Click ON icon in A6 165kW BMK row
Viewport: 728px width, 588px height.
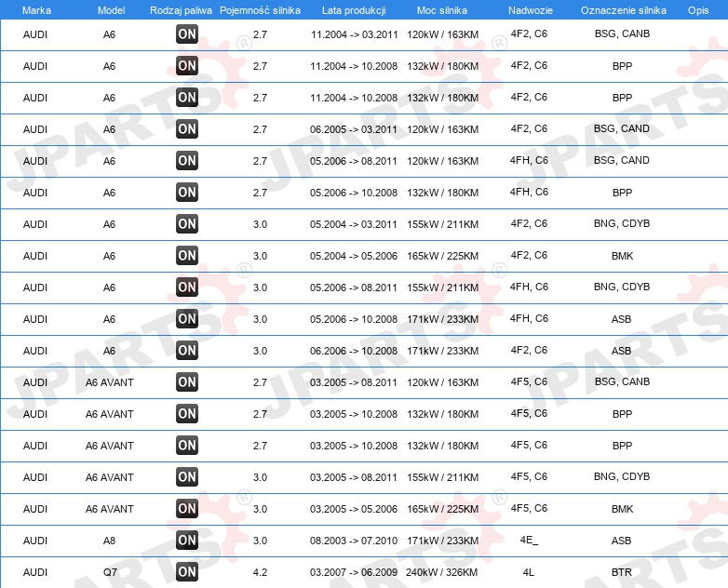[x=187, y=256]
